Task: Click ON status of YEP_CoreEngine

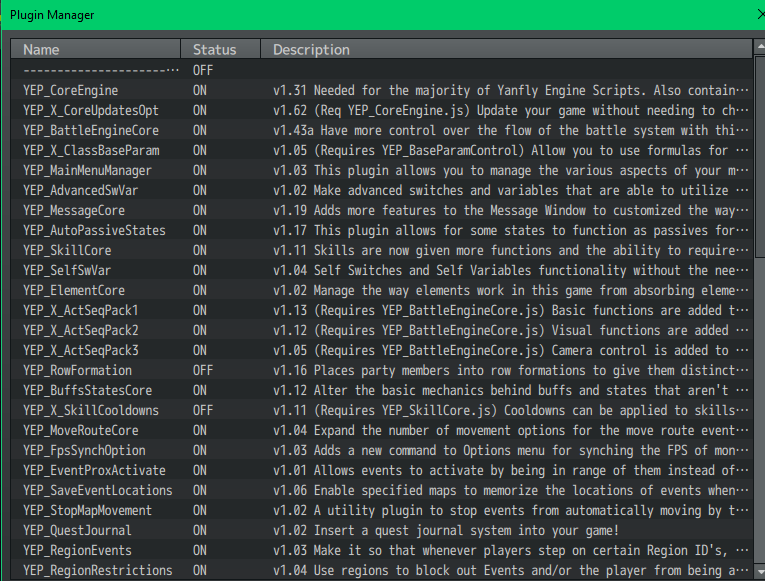Action: point(200,90)
